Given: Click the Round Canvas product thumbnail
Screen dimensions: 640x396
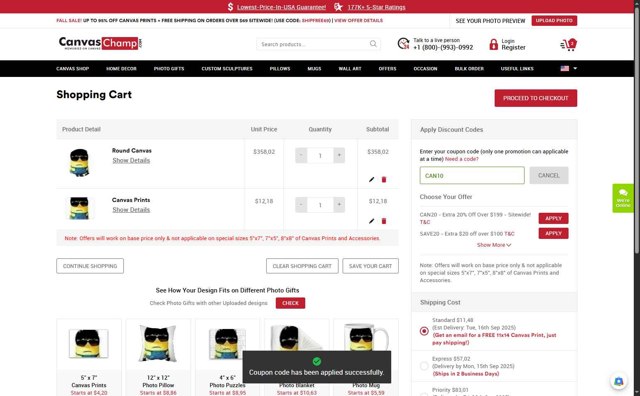Looking at the screenshot, I should [79, 162].
